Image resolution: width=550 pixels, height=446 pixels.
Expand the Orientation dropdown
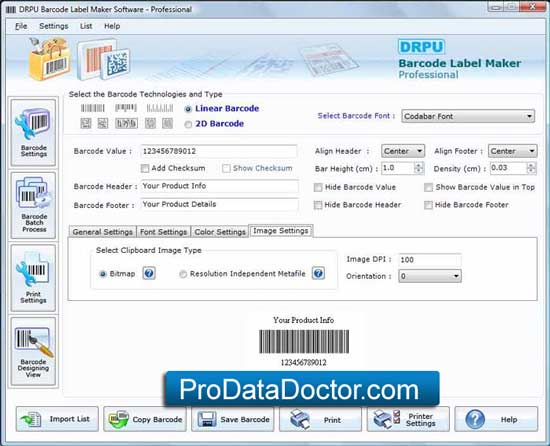[430, 276]
